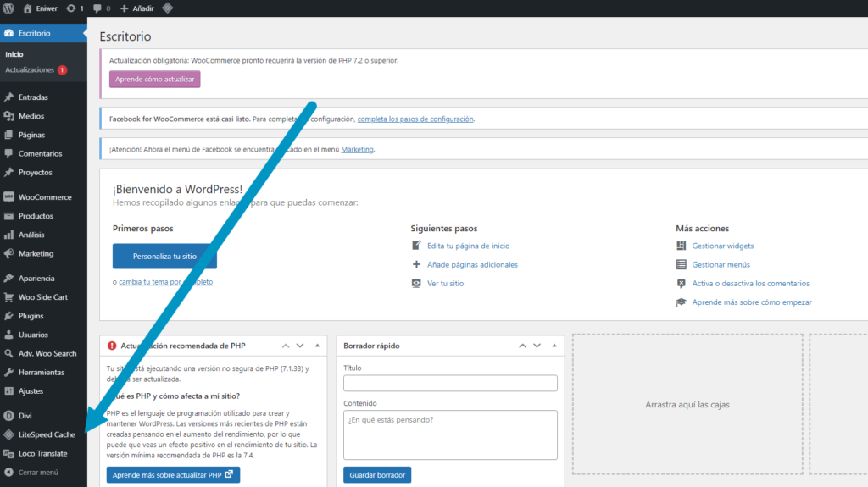
Task: Open Actualizaciones submenu item
Action: point(36,69)
